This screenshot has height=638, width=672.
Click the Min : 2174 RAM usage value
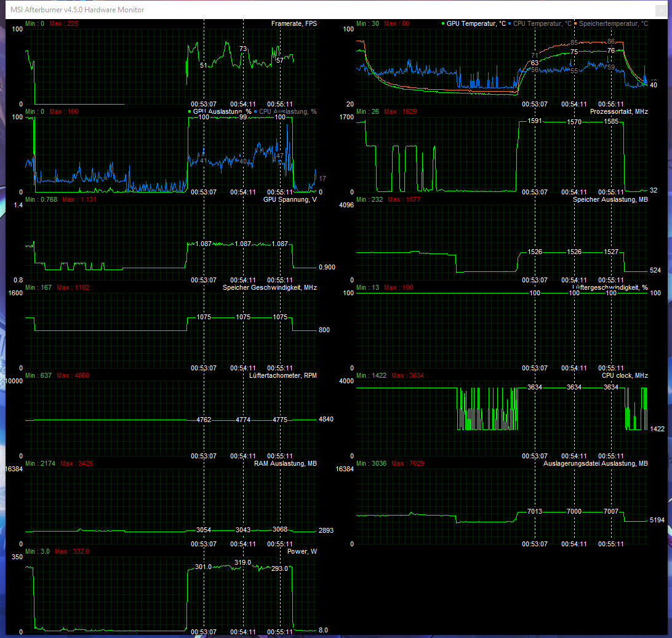pyautogui.click(x=40, y=463)
